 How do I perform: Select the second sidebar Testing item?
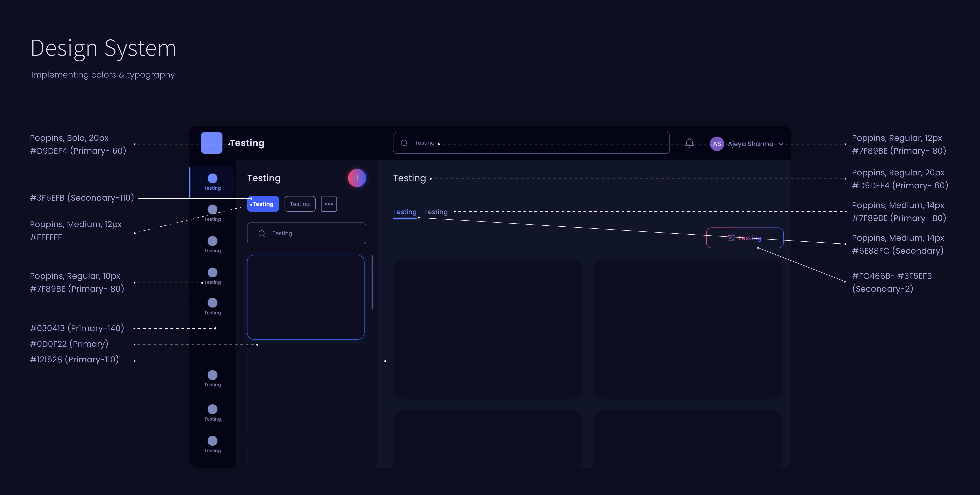click(212, 213)
